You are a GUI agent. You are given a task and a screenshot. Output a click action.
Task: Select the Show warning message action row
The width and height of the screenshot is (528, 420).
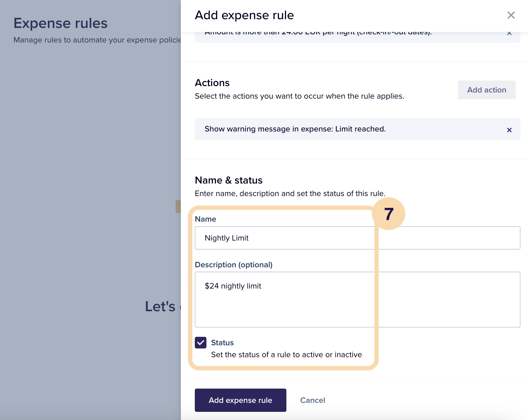(x=357, y=129)
